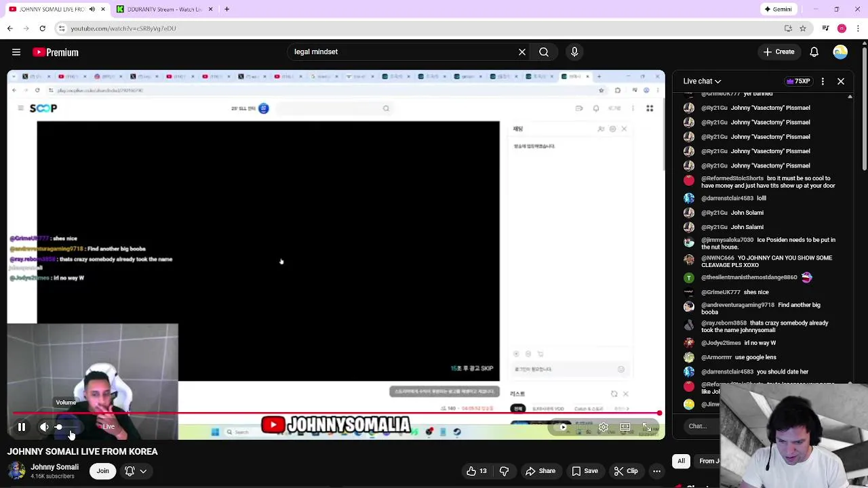This screenshot has width=868, height=488.
Task: Seek on the red progress bar
Action: 336,413
